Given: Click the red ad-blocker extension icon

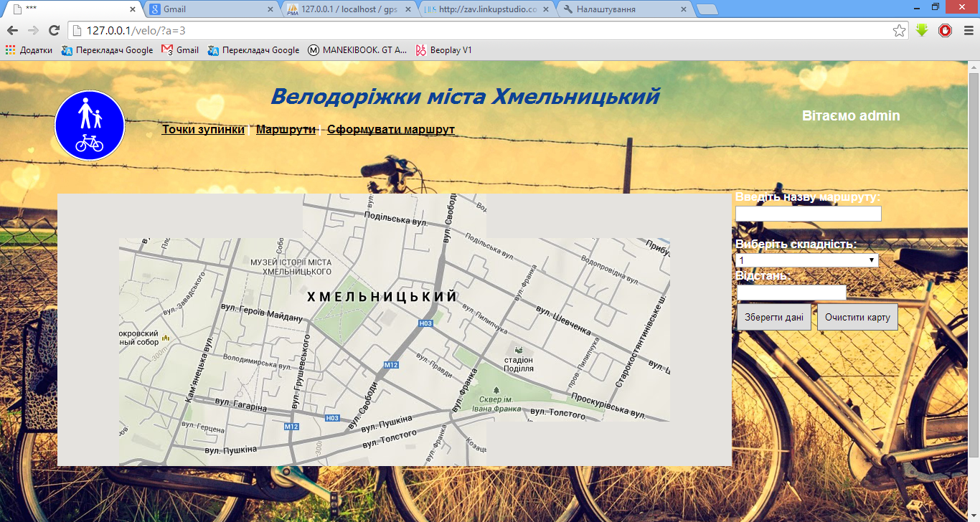Looking at the screenshot, I should tap(945, 30).
